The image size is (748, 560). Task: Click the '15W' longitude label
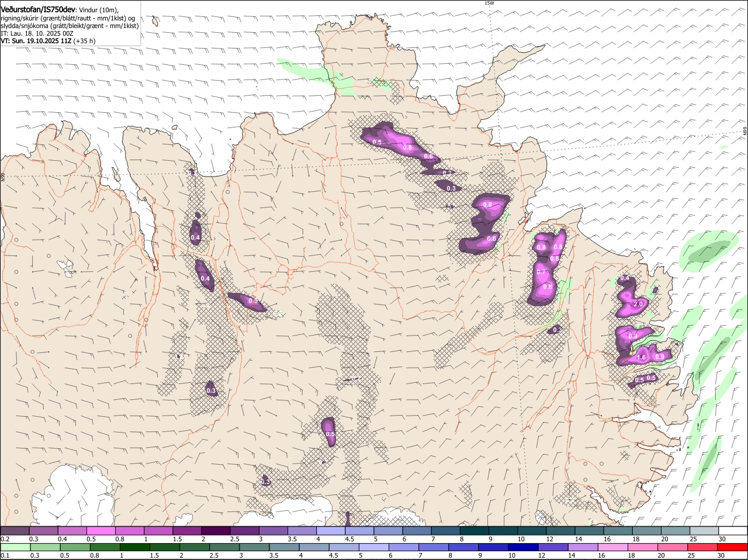(489, 3)
